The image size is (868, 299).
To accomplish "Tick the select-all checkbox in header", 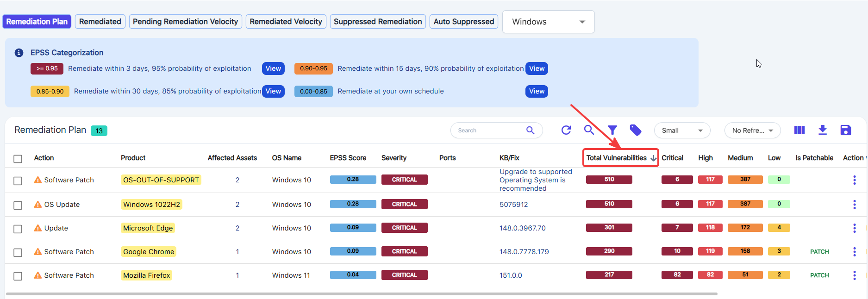I will tap(18, 159).
